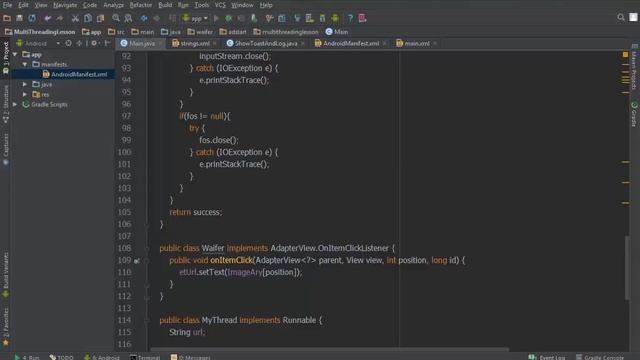Viewport: 640px width, 360px height.
Task: Click the Scroll from Source target icon
Action: [68, 43]
